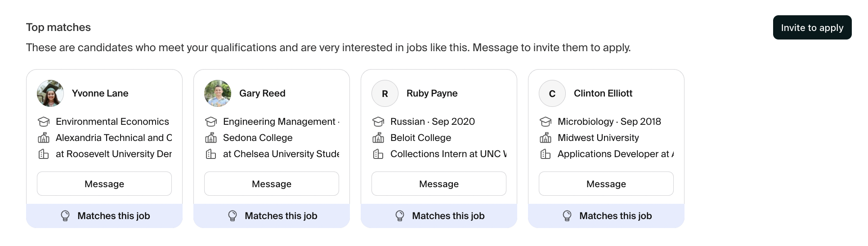Click school icon beside Beloit College
868x246 pixels.
click(378, 138)
